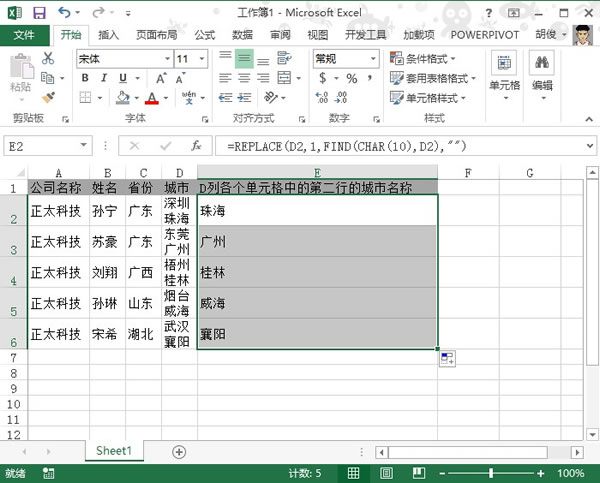The image size is (600, 483).
Task: Apply accounting currency dollar format
Action: [x=323, y=78]
